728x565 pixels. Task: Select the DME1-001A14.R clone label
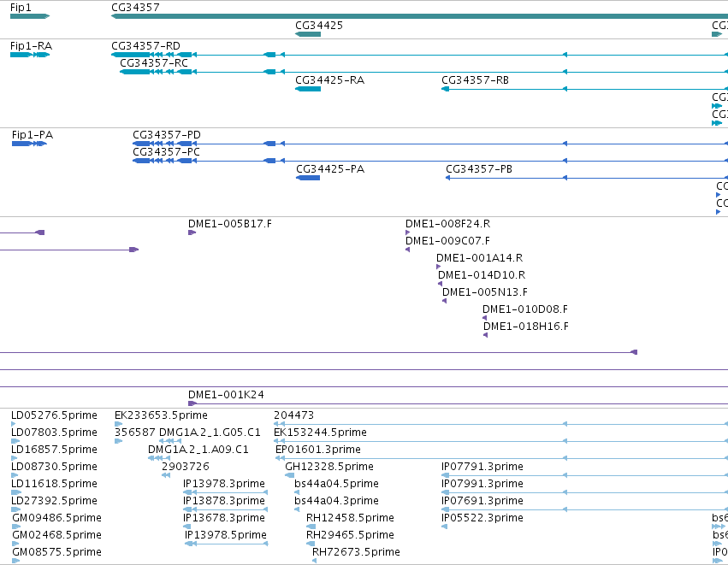(x=480, y=258)
